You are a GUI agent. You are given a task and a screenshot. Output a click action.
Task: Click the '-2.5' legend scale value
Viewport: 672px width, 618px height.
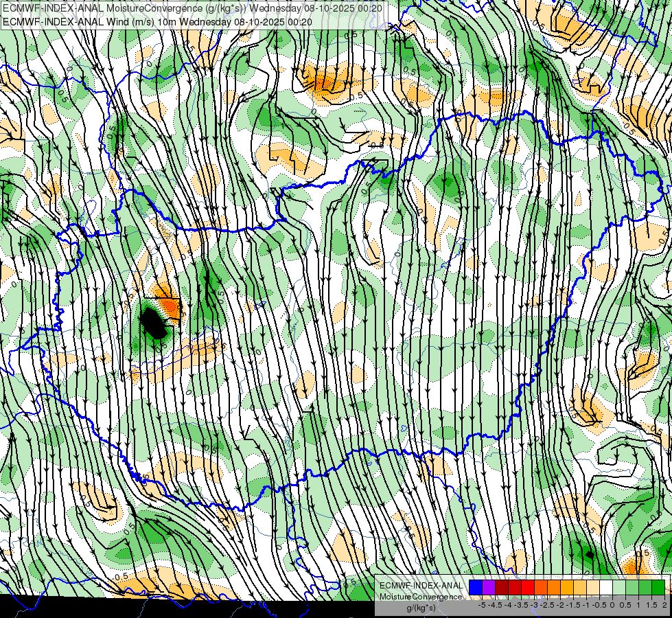pyautogui.click(x=547, y=605)
